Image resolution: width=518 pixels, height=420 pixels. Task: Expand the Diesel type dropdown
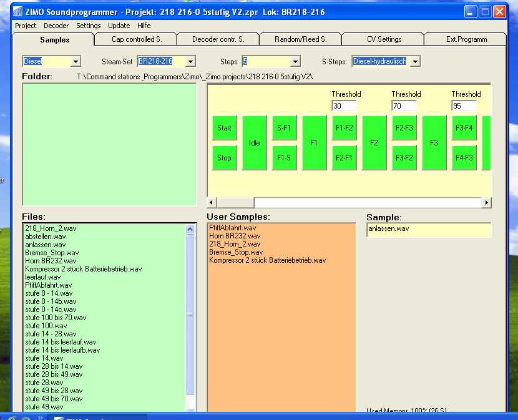pyautogui.click(x=76, y=61)
